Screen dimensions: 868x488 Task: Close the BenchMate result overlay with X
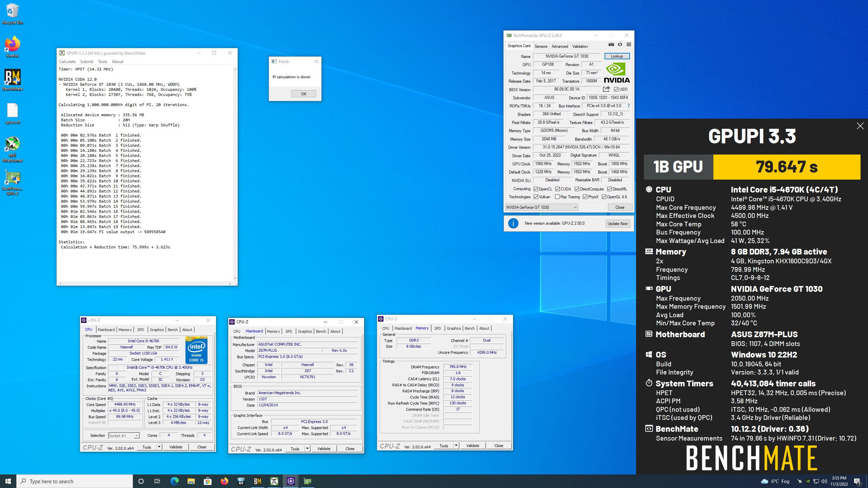860,126
